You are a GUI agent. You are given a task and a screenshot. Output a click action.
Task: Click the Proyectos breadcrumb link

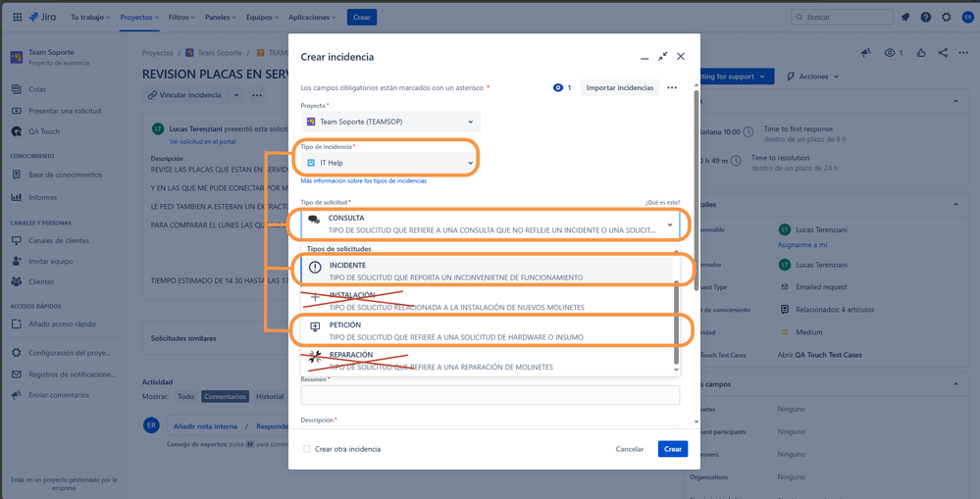click(x=158, y=53)
